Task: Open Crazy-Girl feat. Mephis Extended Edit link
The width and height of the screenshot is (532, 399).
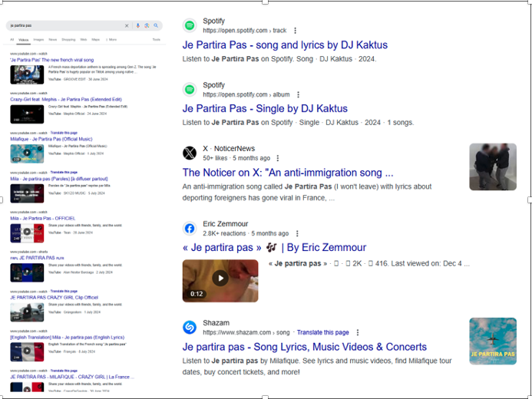Action: click(66, 99)
